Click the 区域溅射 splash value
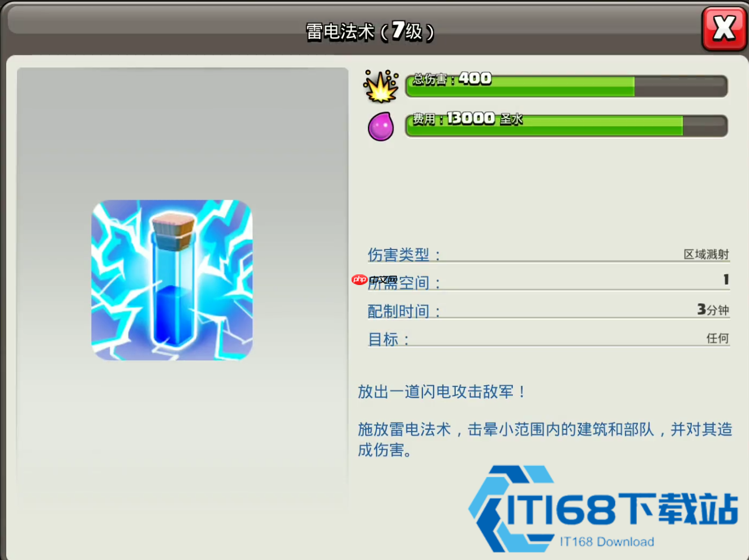749x560 pixels. point(706,255)
